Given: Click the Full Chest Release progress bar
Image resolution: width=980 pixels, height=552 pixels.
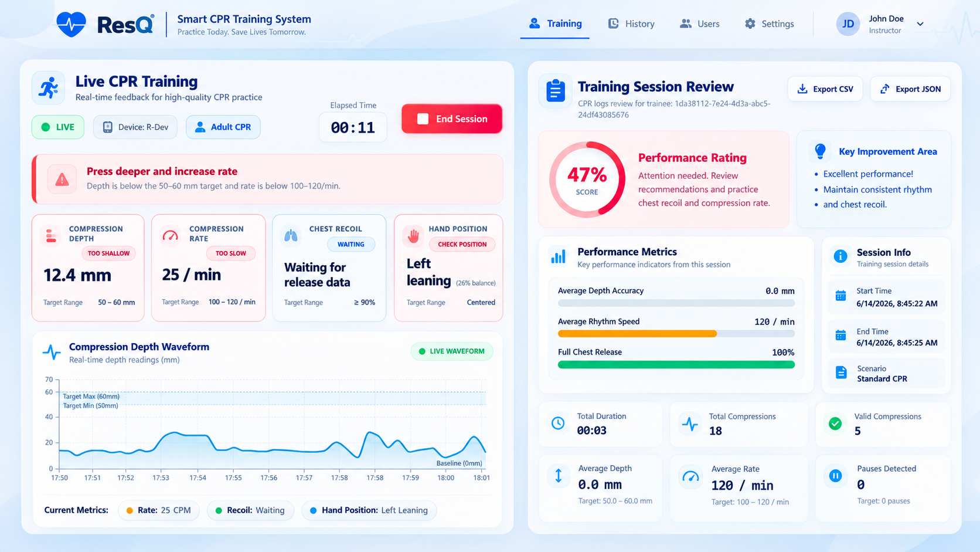Looking at the screenshot, I should 676,364.
